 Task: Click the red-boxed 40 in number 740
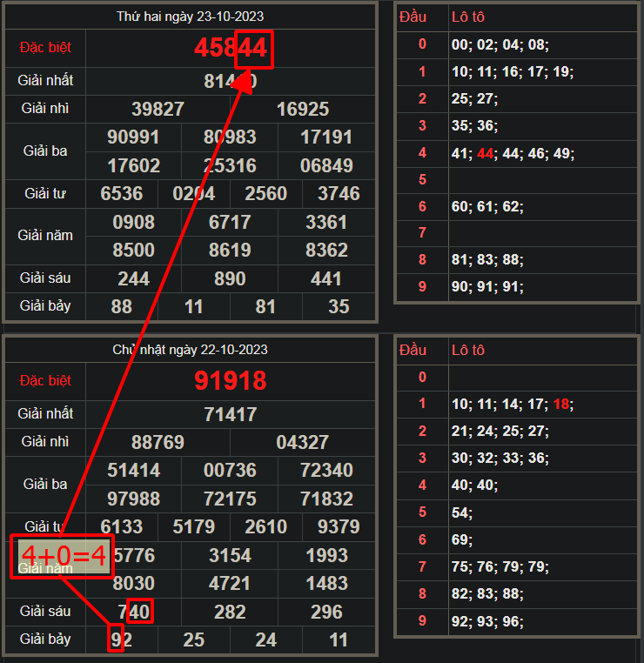point(139,612)
